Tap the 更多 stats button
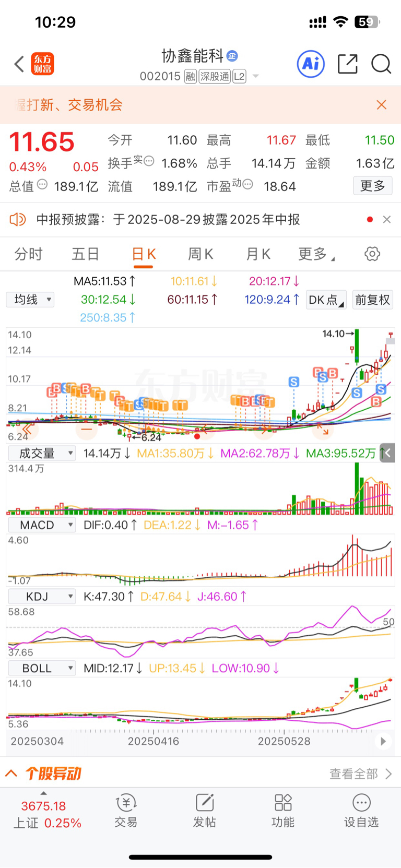Screen dimensions: 401x868 click(373, 186)
